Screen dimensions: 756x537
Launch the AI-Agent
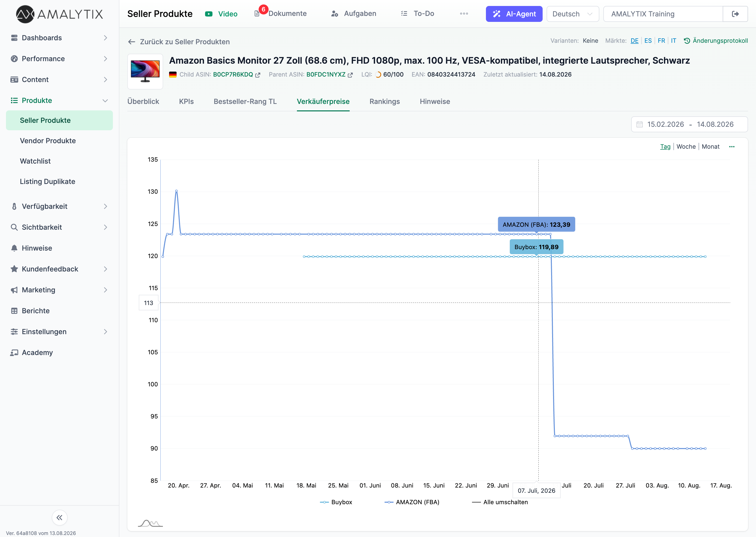pos(514,14)
